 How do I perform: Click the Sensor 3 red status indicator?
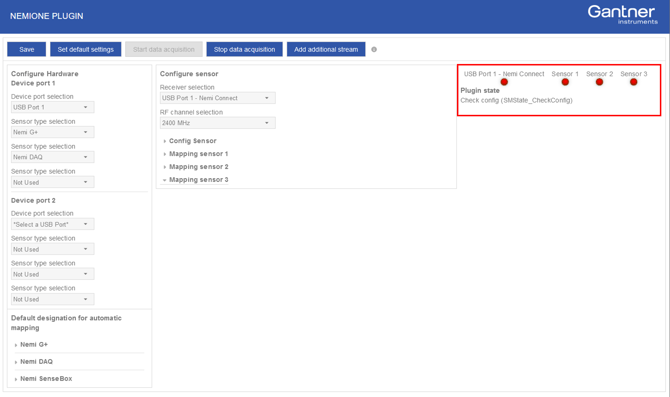point(633,82)
